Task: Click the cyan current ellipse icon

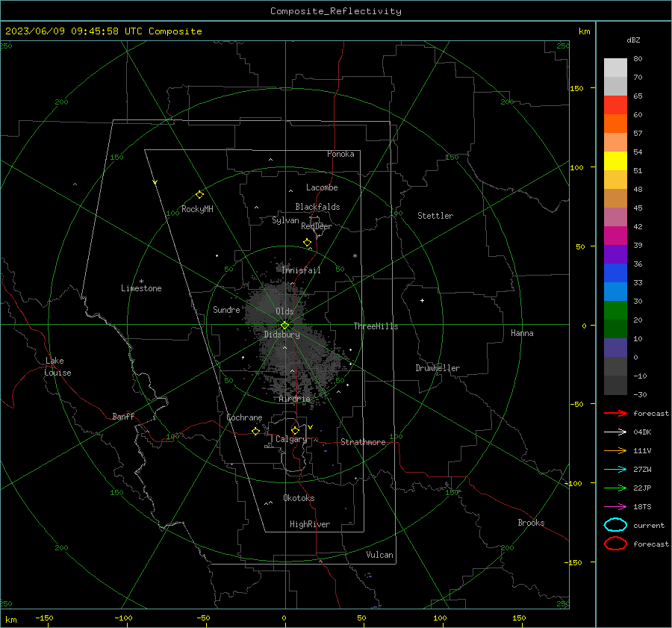Action: pyautogui.click(x=615, y=525)
